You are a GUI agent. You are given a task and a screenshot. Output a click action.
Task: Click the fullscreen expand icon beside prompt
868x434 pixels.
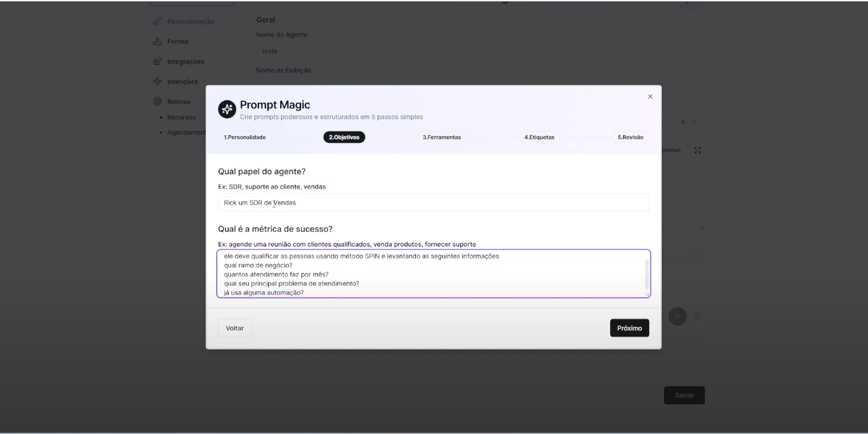pyautogui.click(x=697, y=150)
